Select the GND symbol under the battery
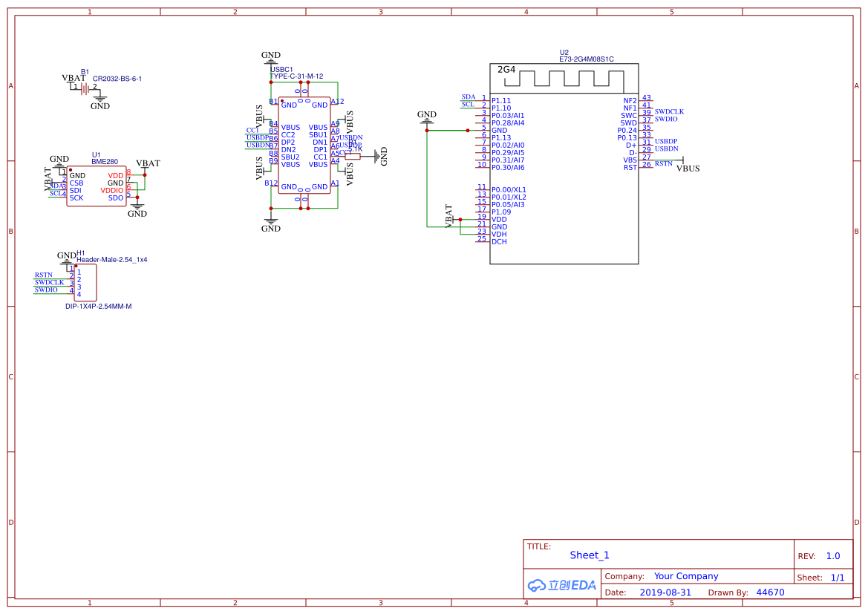The height and width of the screenshot is (614, 868). (x=100, y=103)
